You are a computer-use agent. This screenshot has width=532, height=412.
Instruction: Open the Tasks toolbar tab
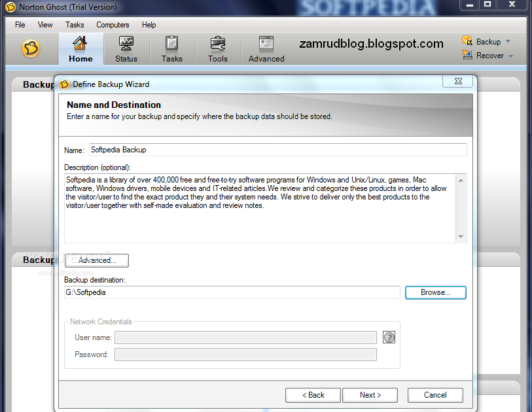point(171,49)
